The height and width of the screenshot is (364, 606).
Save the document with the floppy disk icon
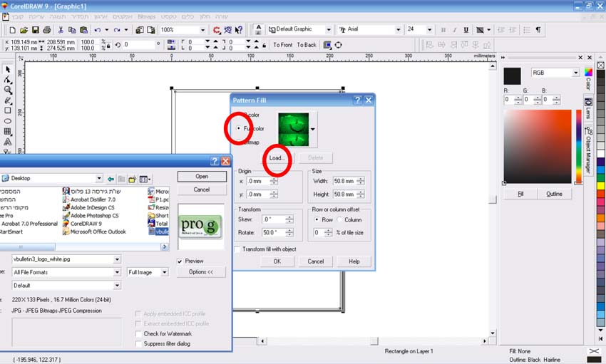35,30
